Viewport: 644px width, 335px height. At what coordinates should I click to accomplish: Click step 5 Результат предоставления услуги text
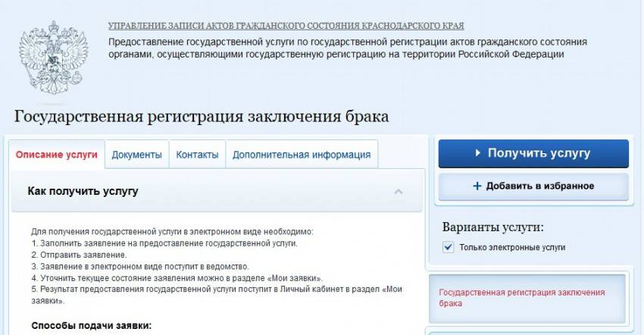click(x=217, y=295)
